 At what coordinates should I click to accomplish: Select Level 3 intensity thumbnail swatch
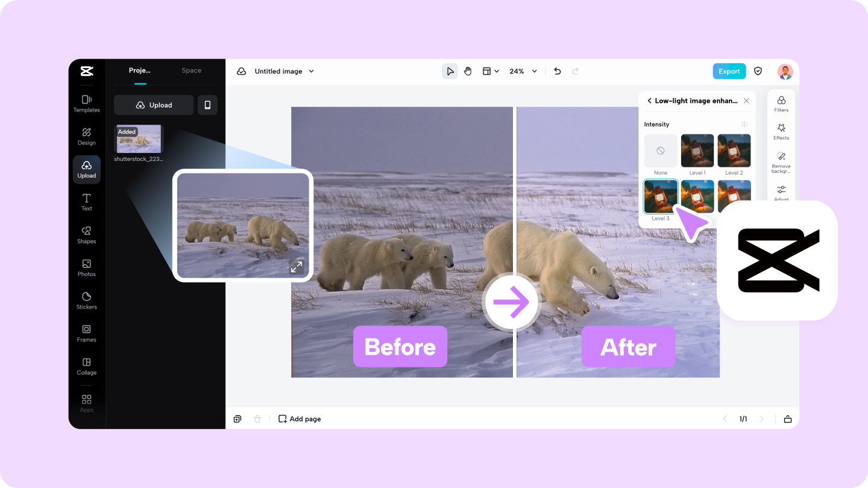coord(660,196)
